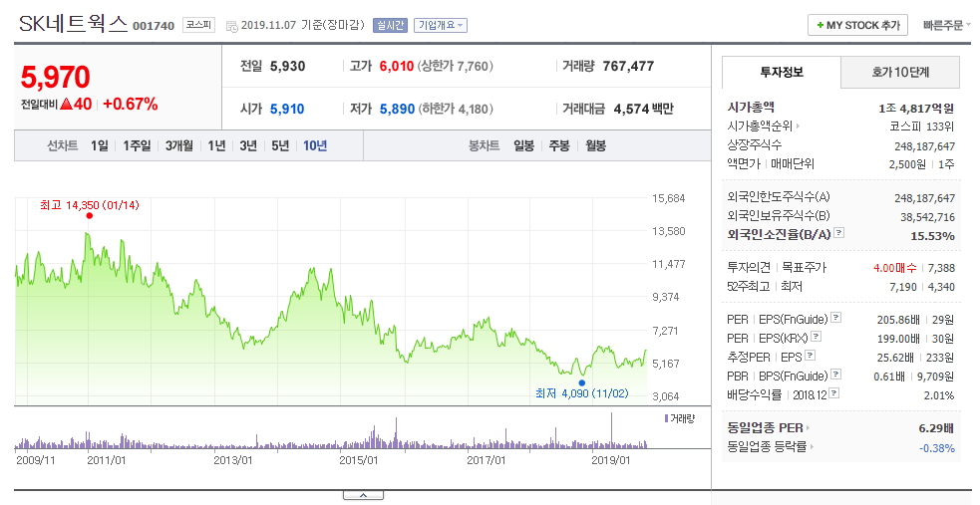This screenshot has height=505, width=980.
Task: Select the 3년 line chart period
Action: click(248, 146)
